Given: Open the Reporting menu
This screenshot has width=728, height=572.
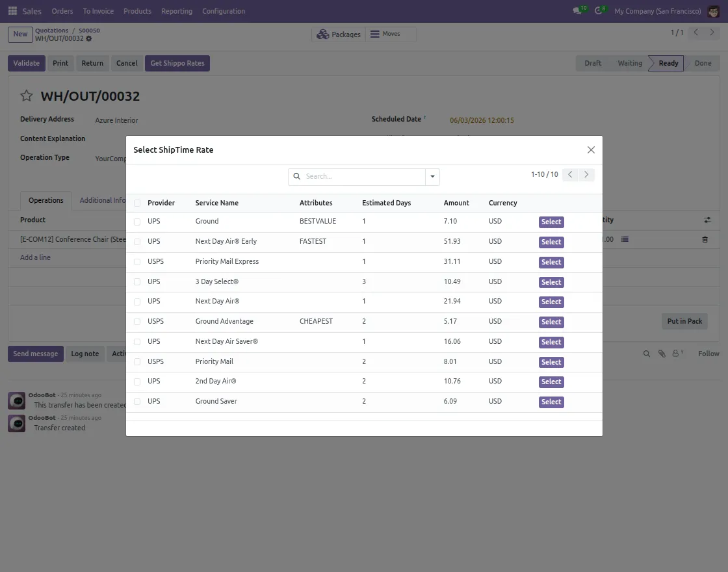Looking at the screenshot, I should (x=176, y=11).
